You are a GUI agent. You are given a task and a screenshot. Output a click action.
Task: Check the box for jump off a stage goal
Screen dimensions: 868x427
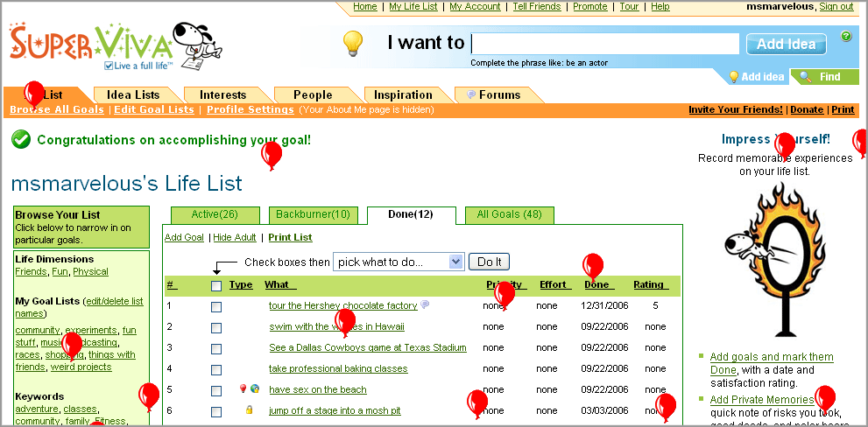coord(216,412)
